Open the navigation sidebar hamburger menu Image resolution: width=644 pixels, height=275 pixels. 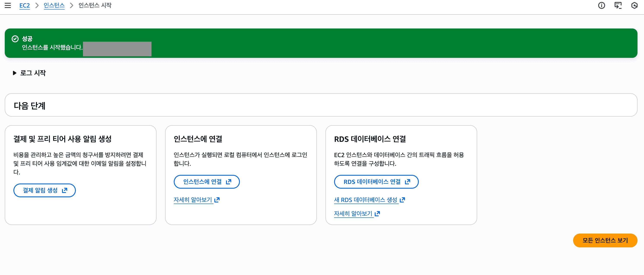click(8, 5)
